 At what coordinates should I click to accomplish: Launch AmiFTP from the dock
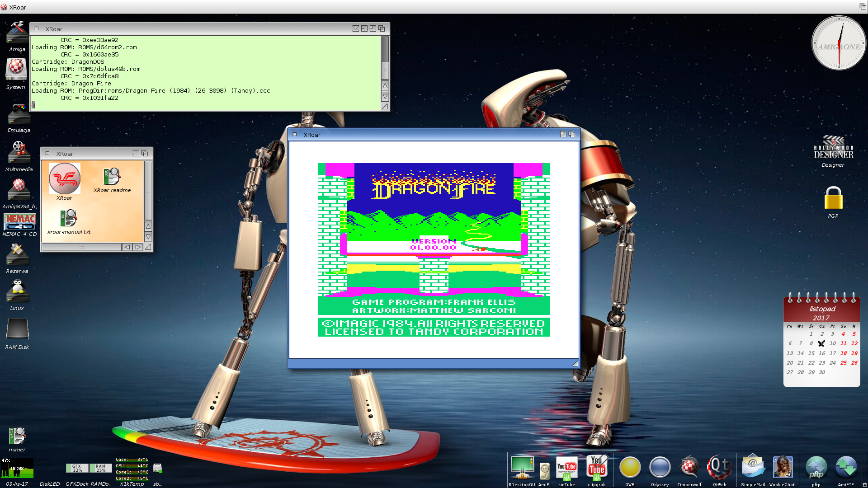[846, 468]
